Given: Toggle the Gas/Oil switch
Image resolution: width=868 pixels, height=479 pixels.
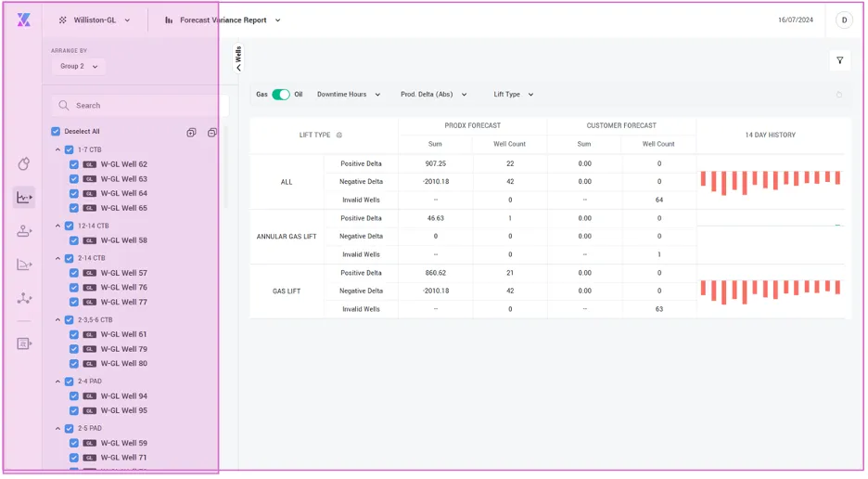Looking at the screenshot, I should tap(281, 95).
